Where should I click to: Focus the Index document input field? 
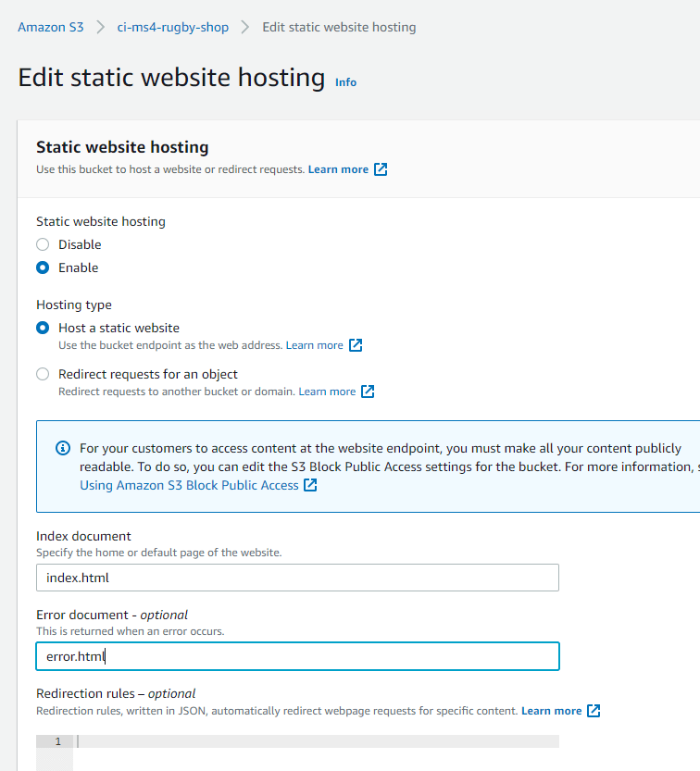[x=297, y=578]
